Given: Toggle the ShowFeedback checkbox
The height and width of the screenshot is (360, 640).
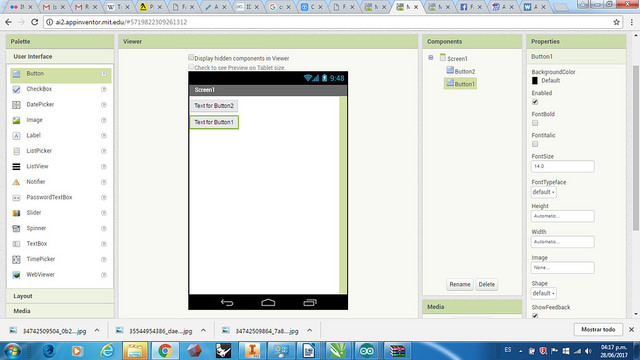Looking at the screenshot, I should coord(535,316).
